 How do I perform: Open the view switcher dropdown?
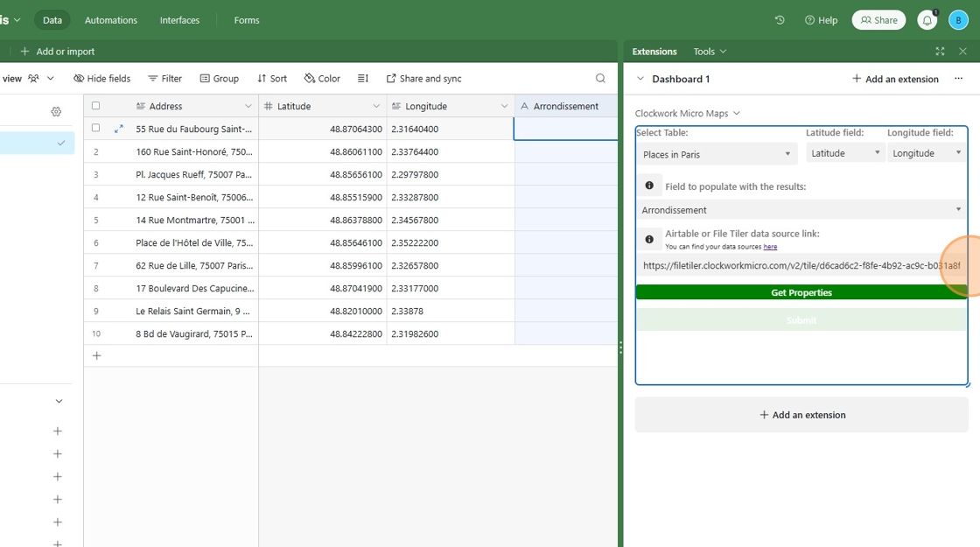[x=51, y=78]
